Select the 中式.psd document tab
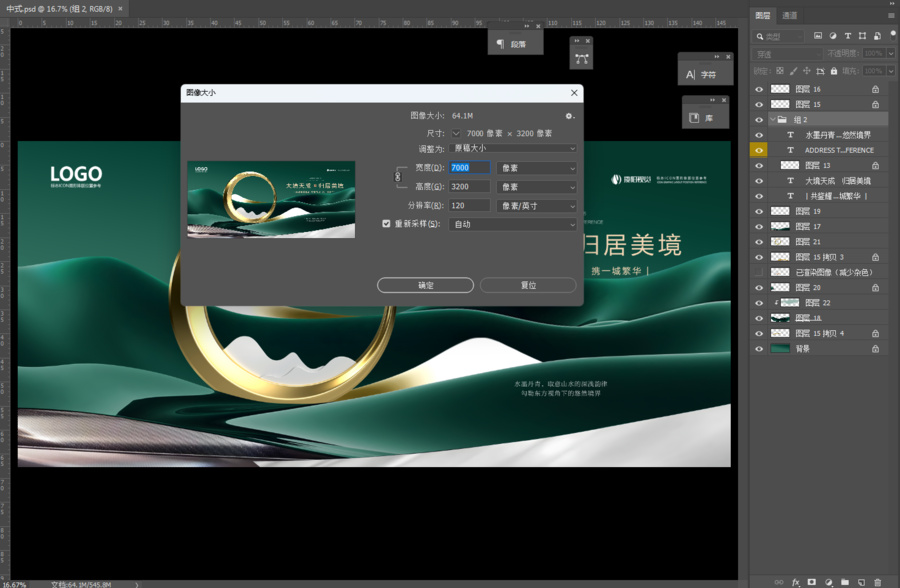The image size is (900, 588). coord(59,9)
